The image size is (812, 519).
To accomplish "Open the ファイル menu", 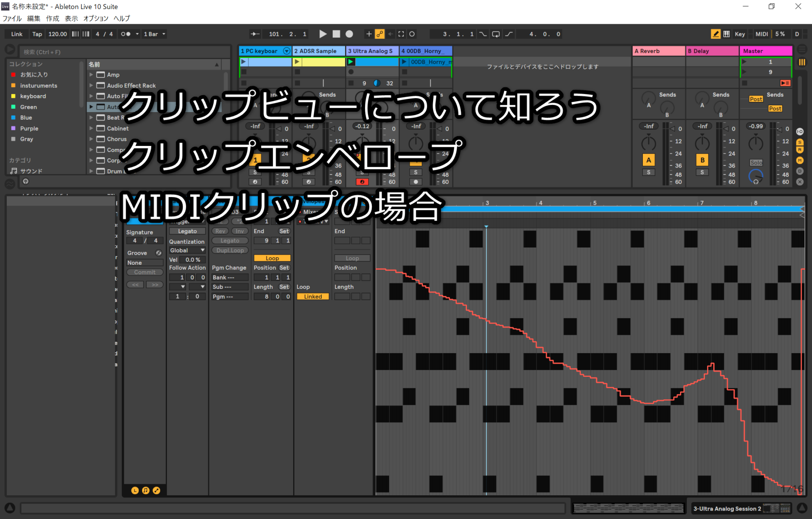I will tap(12, 18).
